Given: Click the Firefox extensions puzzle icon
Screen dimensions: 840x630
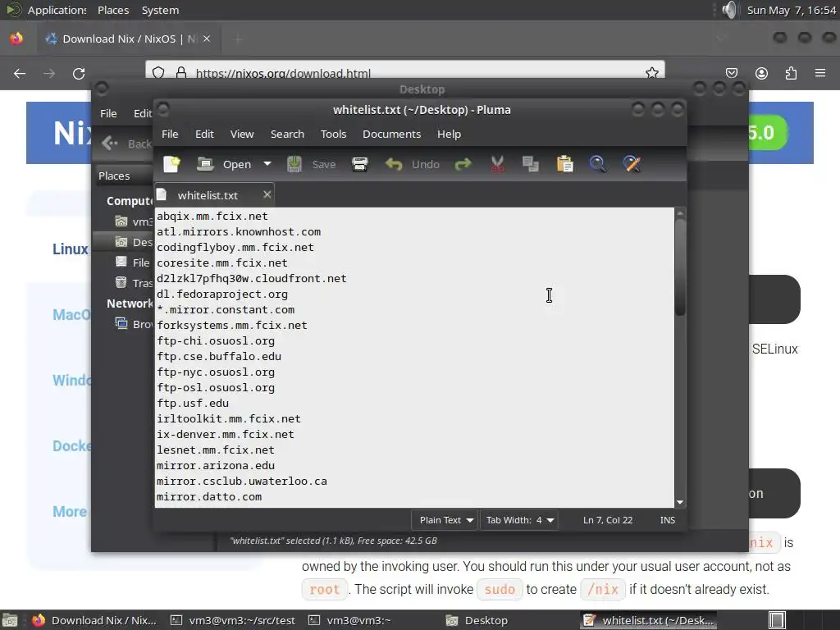Looking at the screenshot, I should pos(791,73).
